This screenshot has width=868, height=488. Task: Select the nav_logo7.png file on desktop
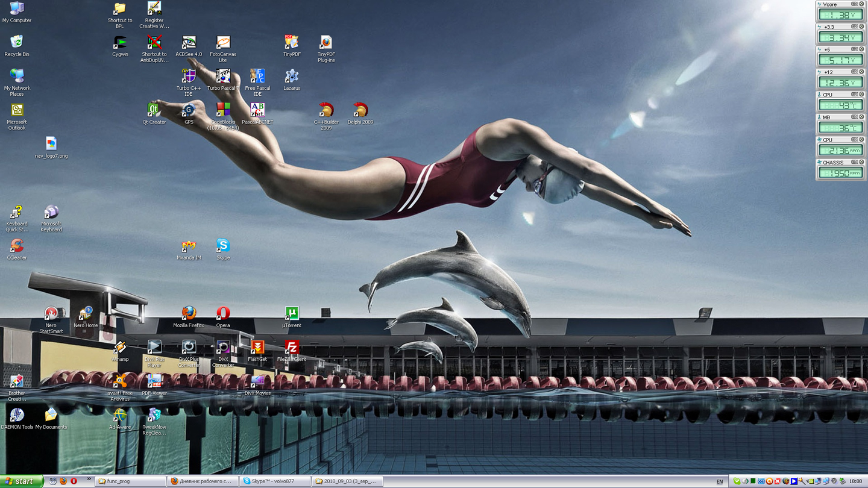(51, 144)
